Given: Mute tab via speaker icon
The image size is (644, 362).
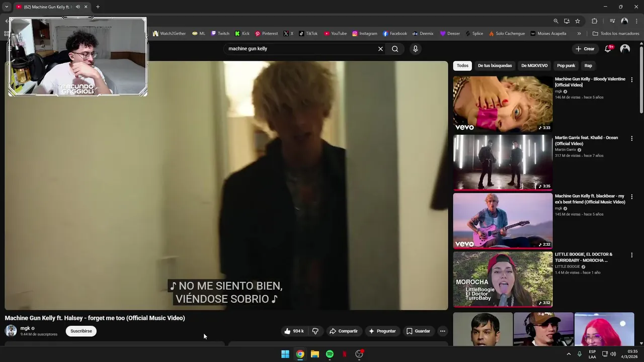Looking at the screenshot, I should (x=77, y=7).
